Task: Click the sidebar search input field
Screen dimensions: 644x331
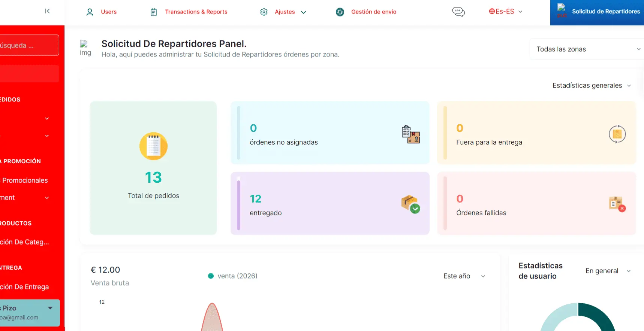Action: [28, 45]
